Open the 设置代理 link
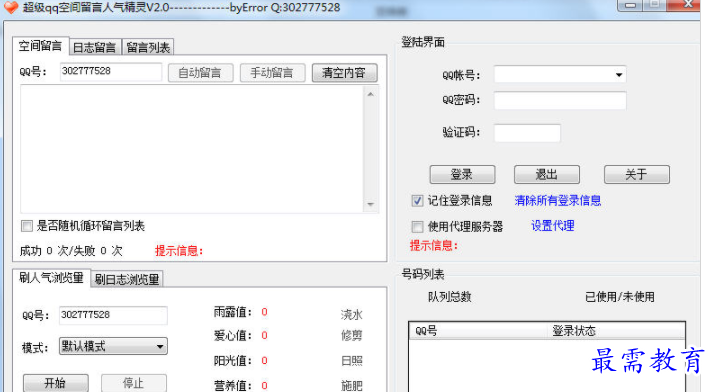 tap(552, 226)
